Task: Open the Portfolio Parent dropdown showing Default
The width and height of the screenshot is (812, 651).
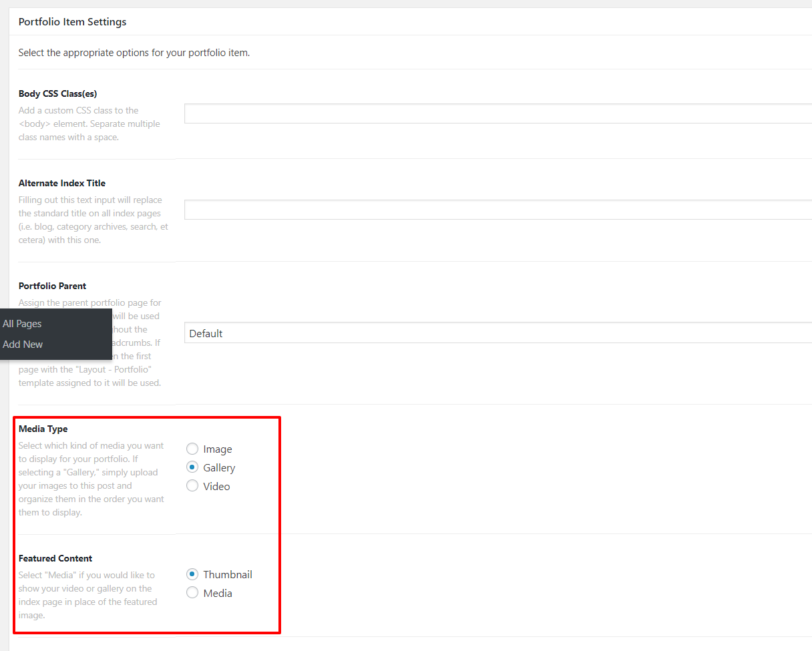Action: (x=498, y=333)
